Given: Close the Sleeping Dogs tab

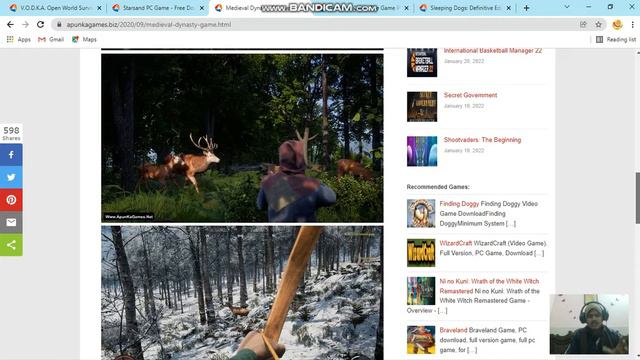Looking at the screenshot, I should tap(509, 8).
